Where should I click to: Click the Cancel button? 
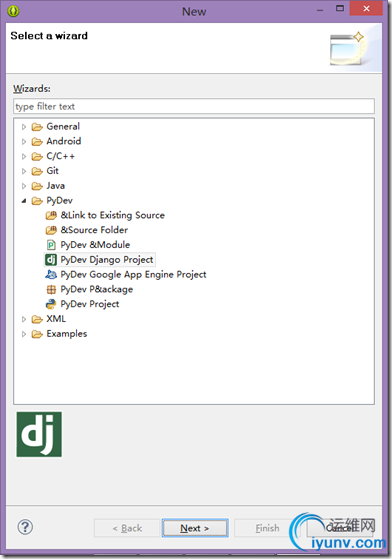[339, 528]
